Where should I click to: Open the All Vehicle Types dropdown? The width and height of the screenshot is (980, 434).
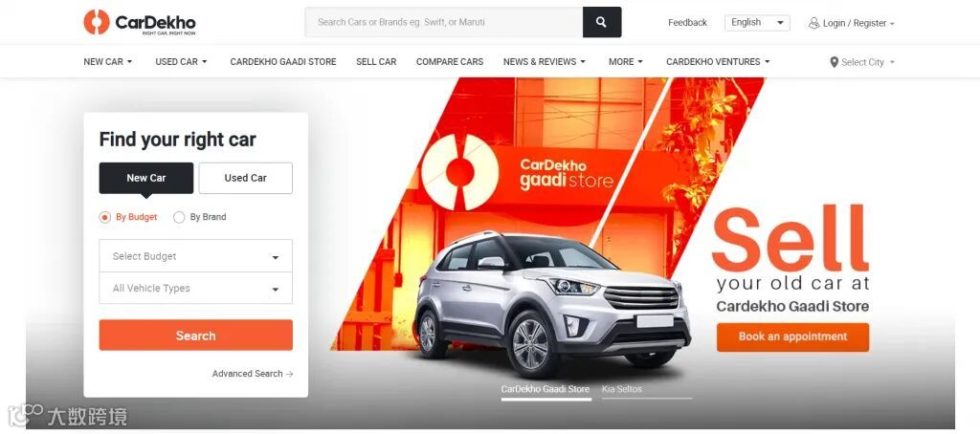(x=195, y=289)
